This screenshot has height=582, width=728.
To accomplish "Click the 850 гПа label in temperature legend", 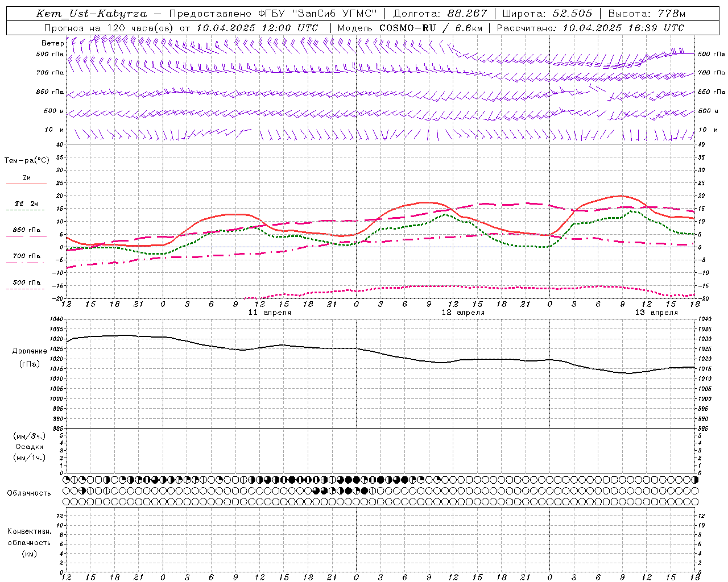I will point(27,230).
